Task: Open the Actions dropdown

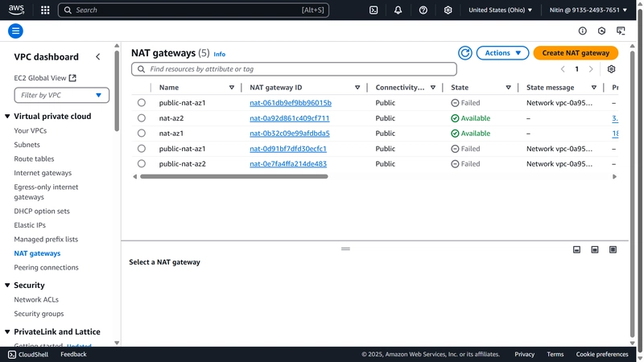Action: point(502,53)
